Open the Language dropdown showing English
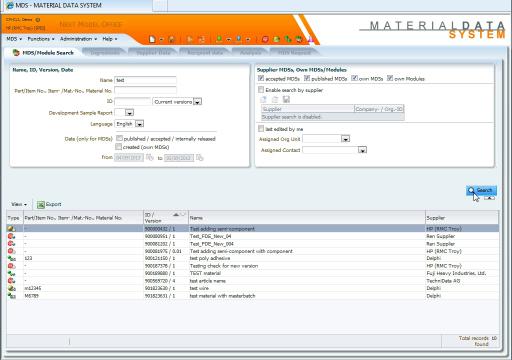The width and height of the screenshot is (512, 360). tap(139, 124)
